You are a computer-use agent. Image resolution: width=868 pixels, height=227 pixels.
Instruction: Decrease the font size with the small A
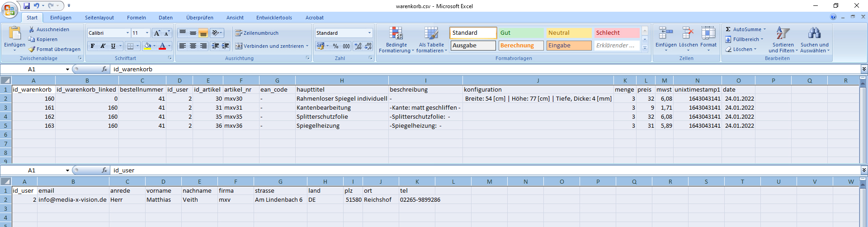[167, 33]
